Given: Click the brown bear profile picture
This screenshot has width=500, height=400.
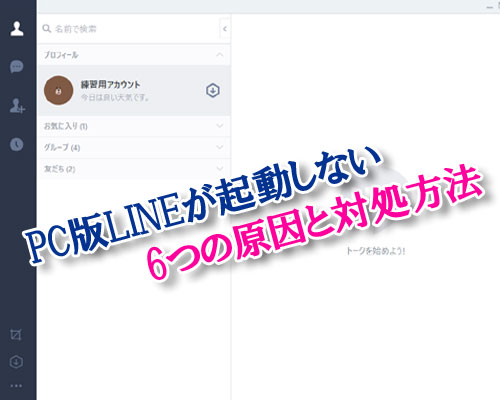Looking at the screenshot, I should (59, 90).
